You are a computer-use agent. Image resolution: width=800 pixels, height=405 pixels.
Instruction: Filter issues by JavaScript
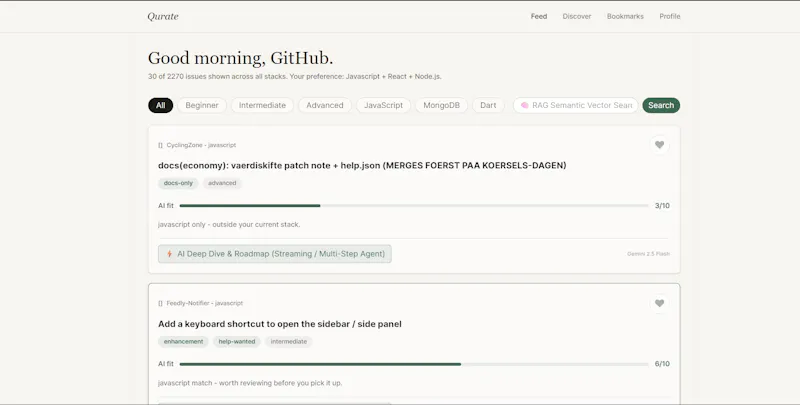(383, 105)
